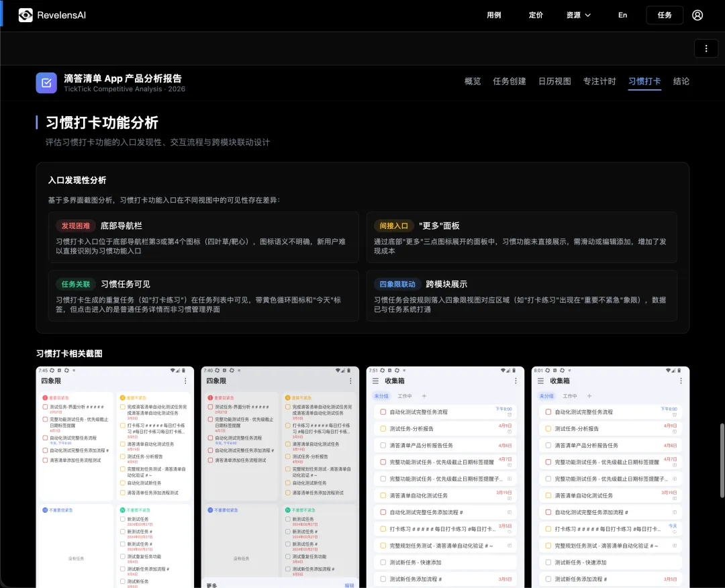
Task: Click the green 不重要不紧急 quadrant icon in the 7:45 screenshot
Action: [123, 510]
